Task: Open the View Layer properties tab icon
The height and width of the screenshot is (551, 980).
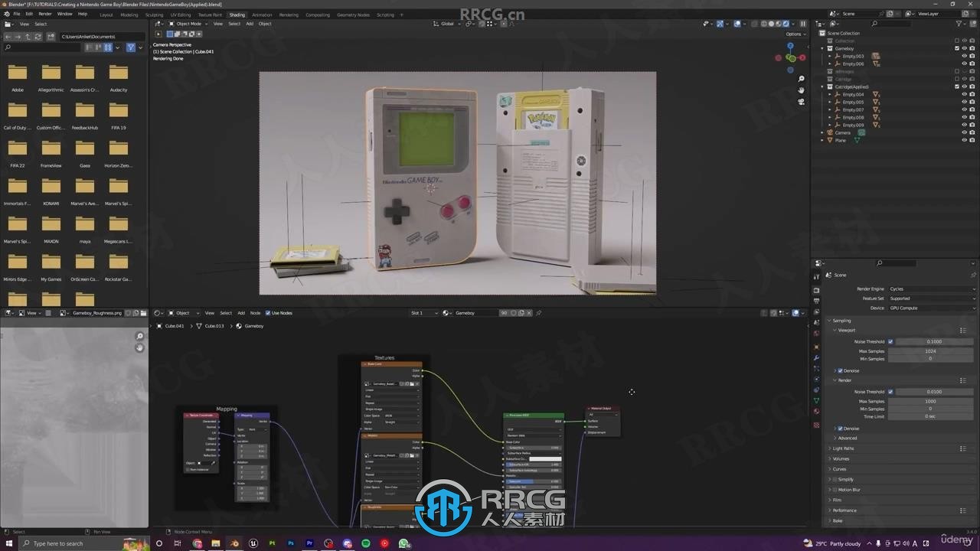Action: pos(816,312)
